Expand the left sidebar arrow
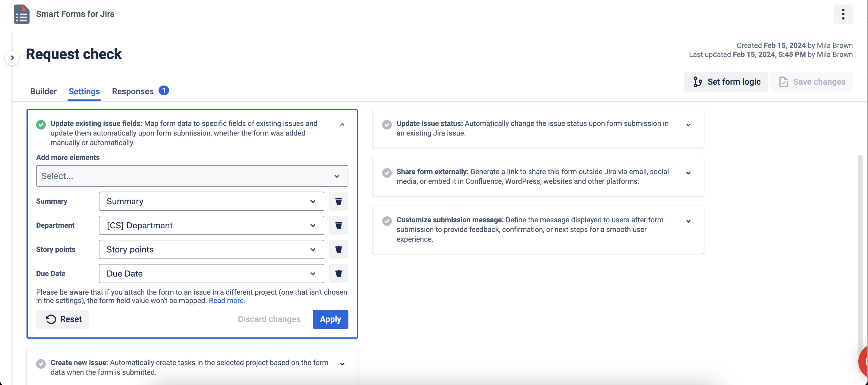 coord(12,58)
